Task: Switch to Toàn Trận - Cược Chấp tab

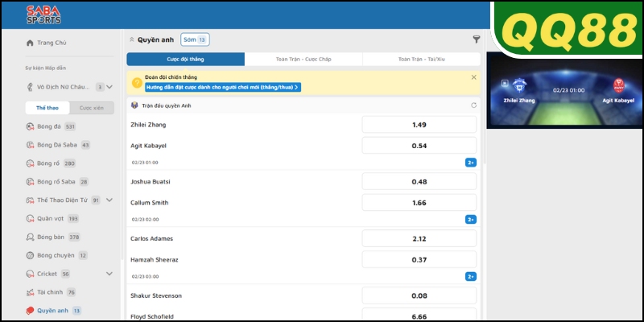Action: (303, 60)
